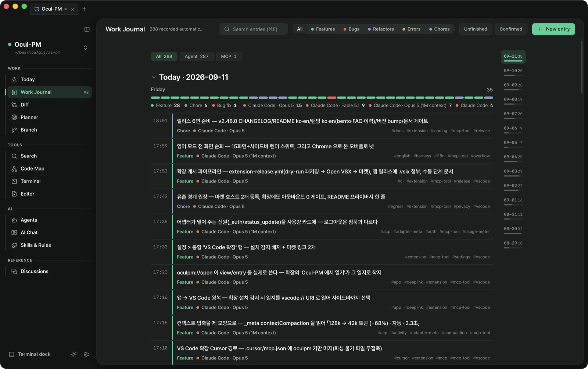The image size is (588, 369).
Task: Open the AI Chat icon
Action: (x=14, y=233)
